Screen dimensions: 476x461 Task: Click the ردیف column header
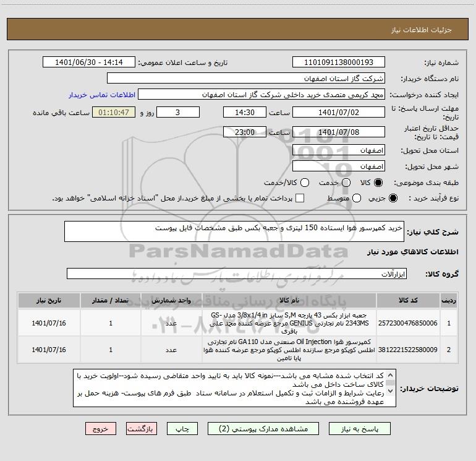pos(449,300)
